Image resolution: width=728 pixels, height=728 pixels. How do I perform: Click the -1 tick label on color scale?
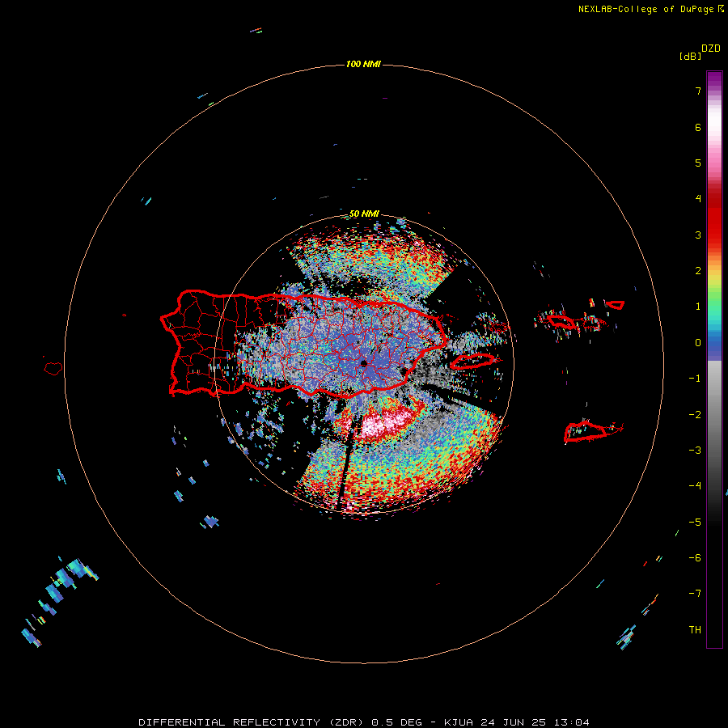[695, 379]
